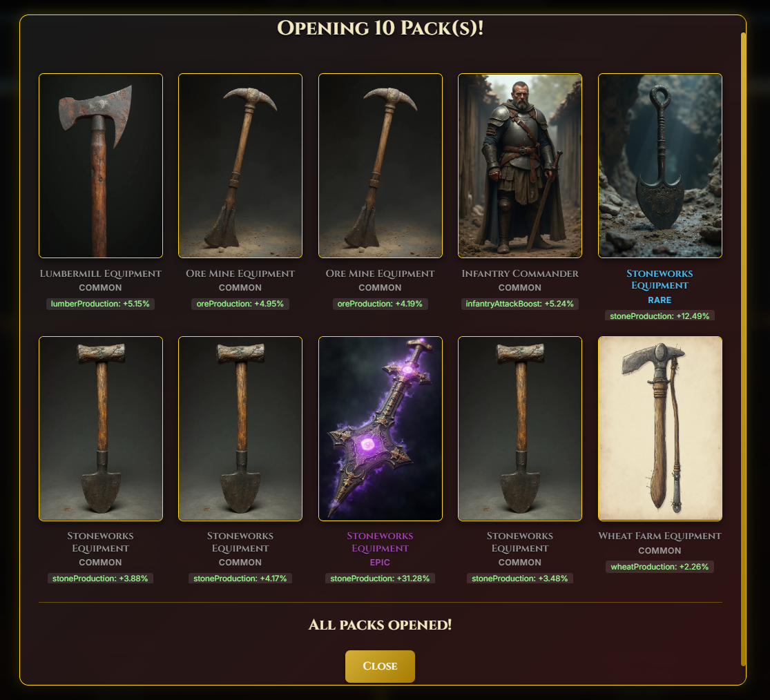This screenshot has height=700, width=770.
Task: Select the Infantry Commander card image
Action: pos(519,166)
